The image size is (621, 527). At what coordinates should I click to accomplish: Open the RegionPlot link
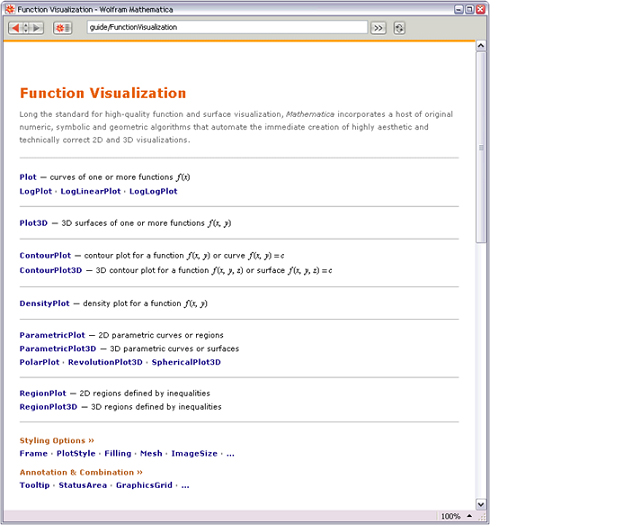pos(43,393)
